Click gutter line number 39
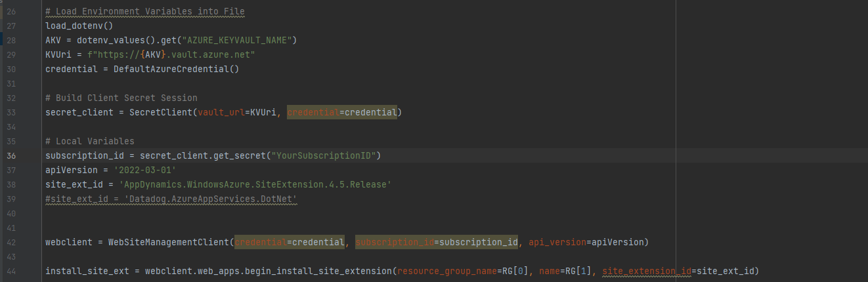This screenshot has height=282, width=868. pyautogui.click(x=11, y=199)
